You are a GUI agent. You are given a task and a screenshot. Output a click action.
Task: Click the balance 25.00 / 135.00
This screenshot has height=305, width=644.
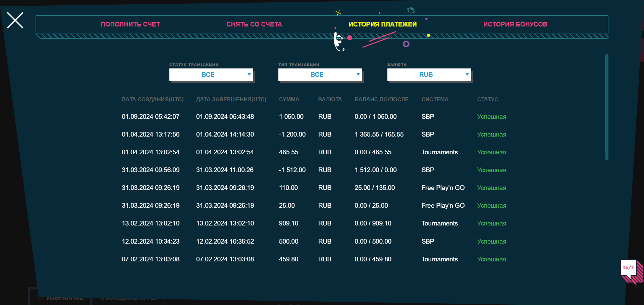pyautogui.click(x=375, y=188)
